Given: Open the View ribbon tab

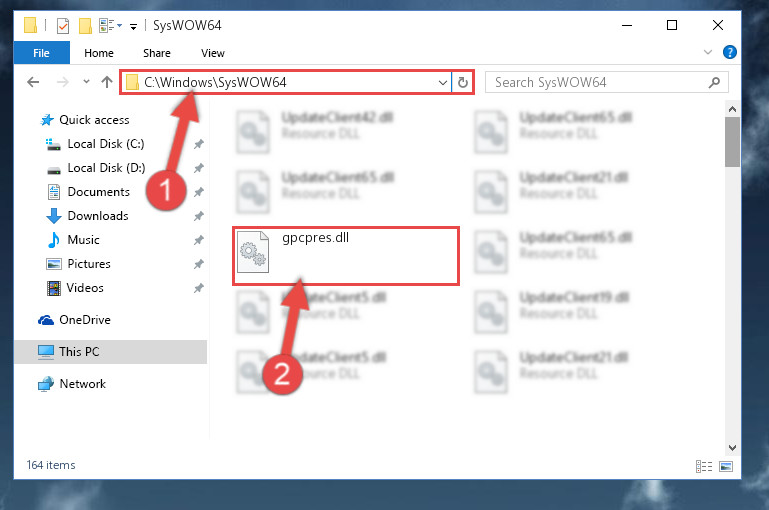Looking at the screenshot, I should [x=212, y=53].
